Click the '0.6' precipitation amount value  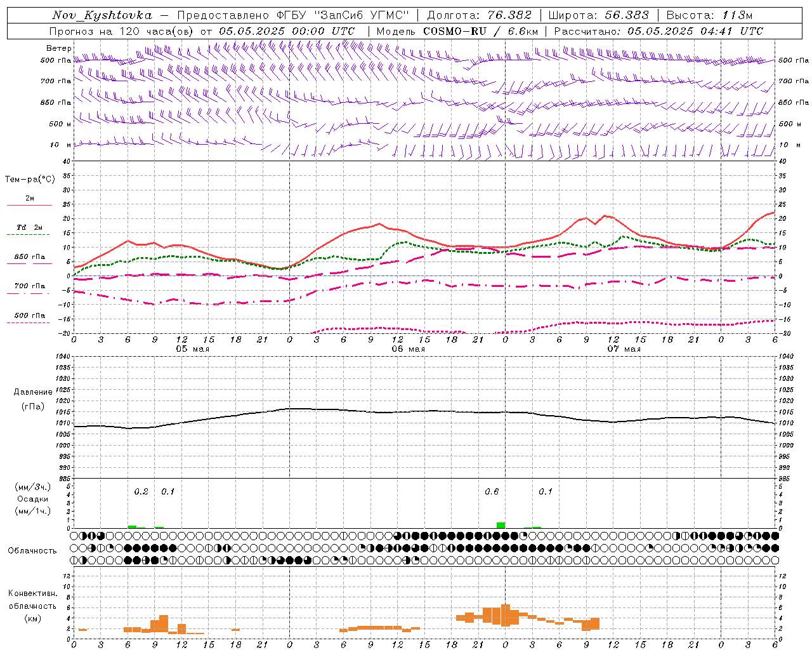tap(492, 492)
